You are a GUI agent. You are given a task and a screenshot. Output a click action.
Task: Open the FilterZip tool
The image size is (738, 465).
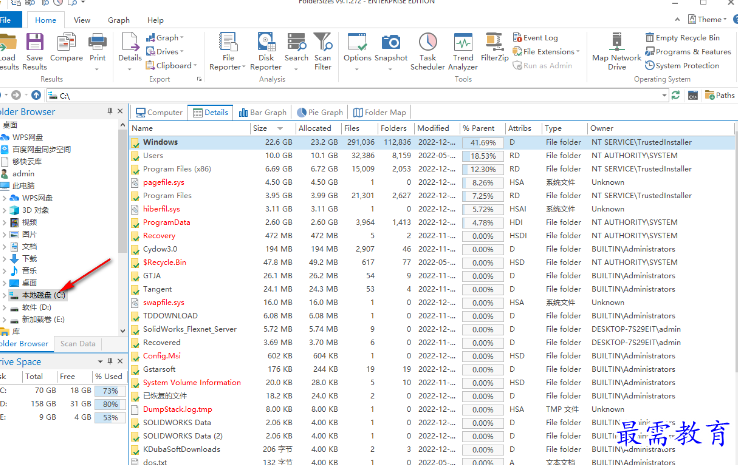pyautogui.click(x=495, y=47)
